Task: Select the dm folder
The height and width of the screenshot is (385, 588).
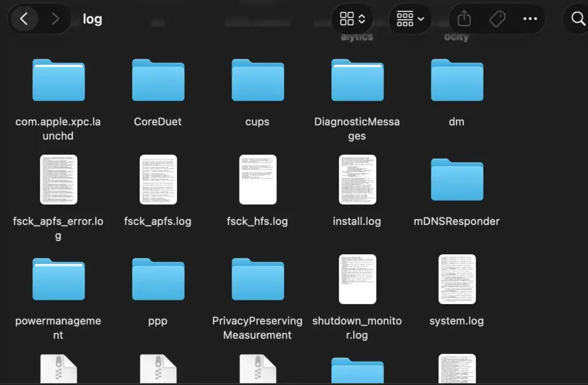Action: [457, 80]
